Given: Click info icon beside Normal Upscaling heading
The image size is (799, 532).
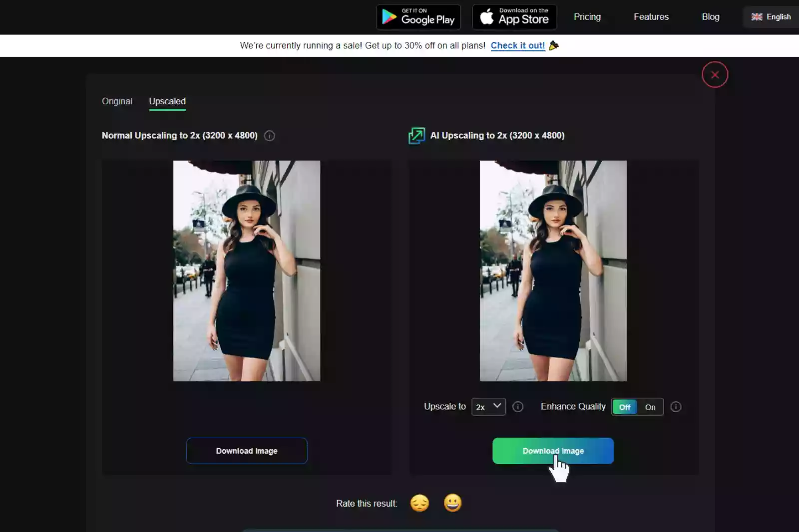Looking at the screenshot, I should click(269, 136).
